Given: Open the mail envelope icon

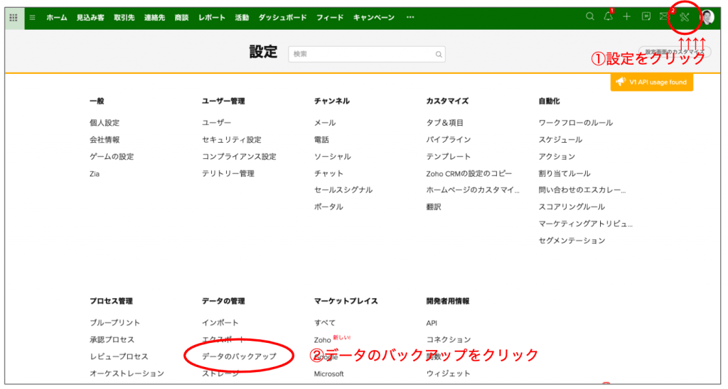Looking at the screenshot, I should 664,17.
